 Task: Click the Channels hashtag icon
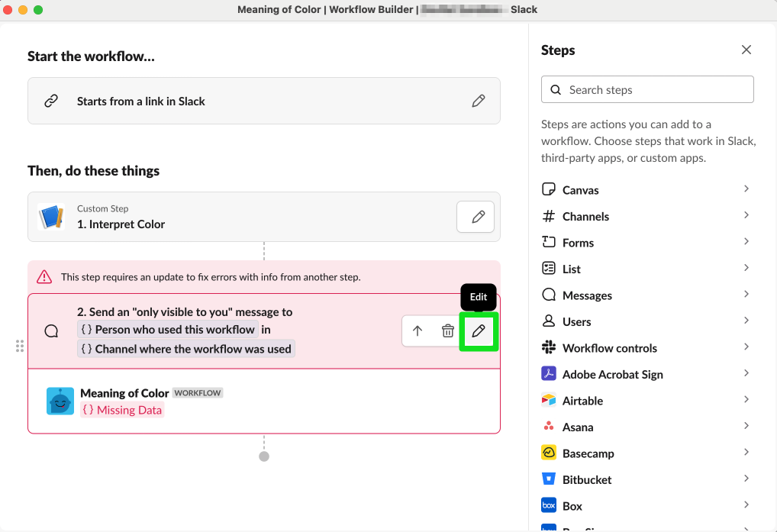[550, 216]
